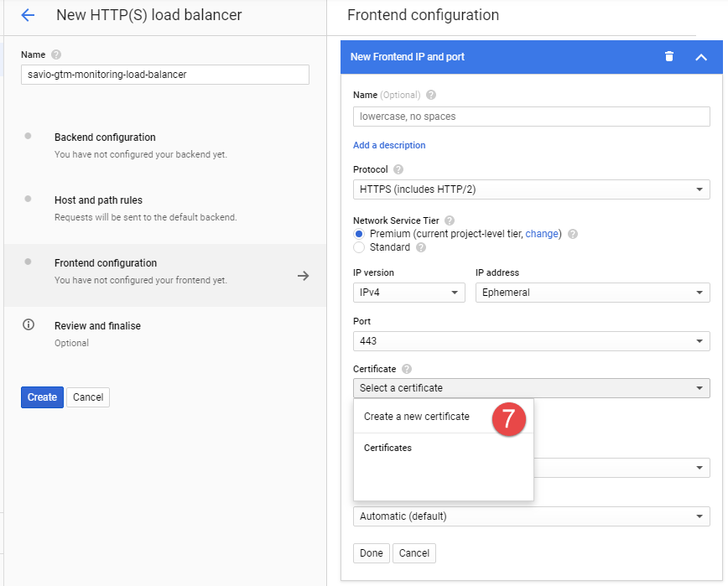The height and width of the screenshot is (586, 728).
Task: Click the frontend Name input field
Action: [x=531, y=117]
